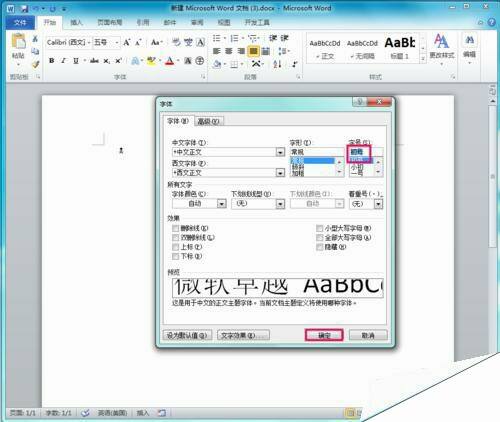Click the Multilevel list icon
This screenshot has height=422, width=500.
[x=253, y=38]
